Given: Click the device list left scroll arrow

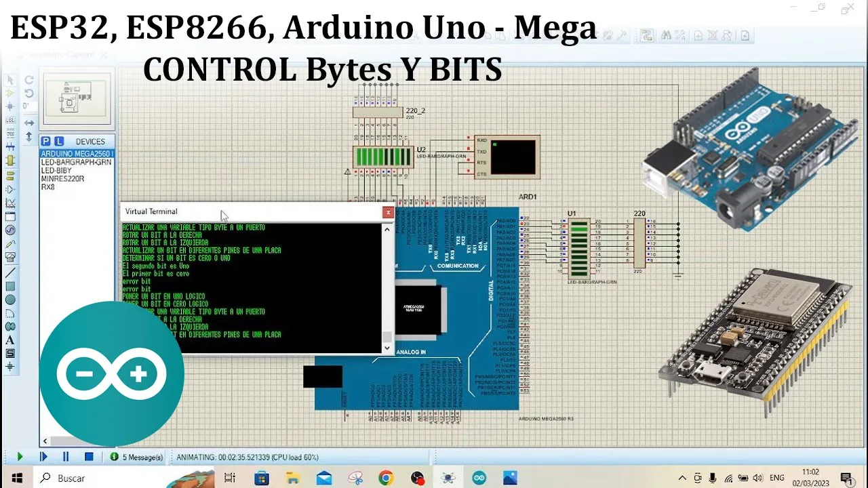Looking at the screenshot, I should pos(45,441).
